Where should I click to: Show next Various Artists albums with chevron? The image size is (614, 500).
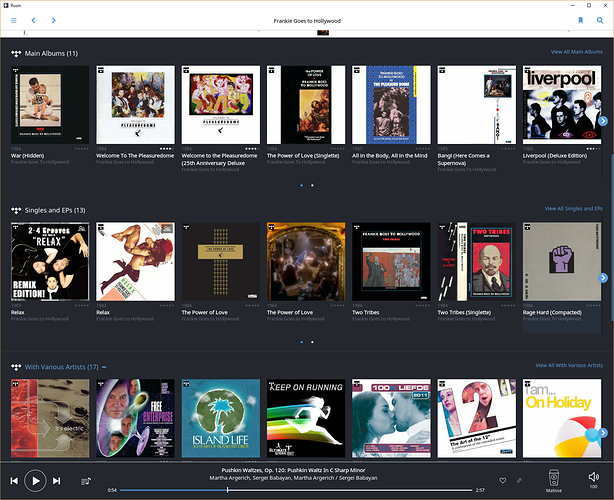click(x=603, y=433)
